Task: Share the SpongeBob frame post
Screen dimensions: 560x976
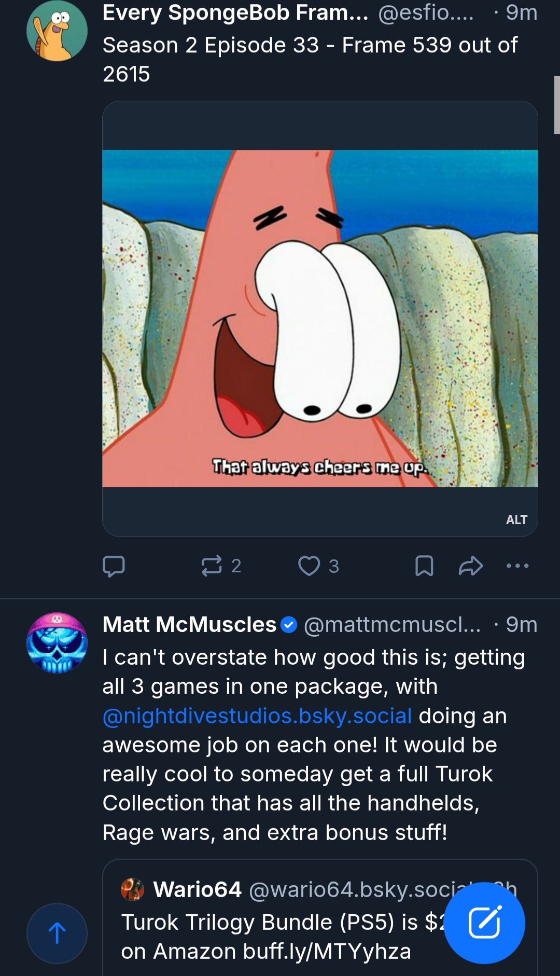Action: point(471,566)
